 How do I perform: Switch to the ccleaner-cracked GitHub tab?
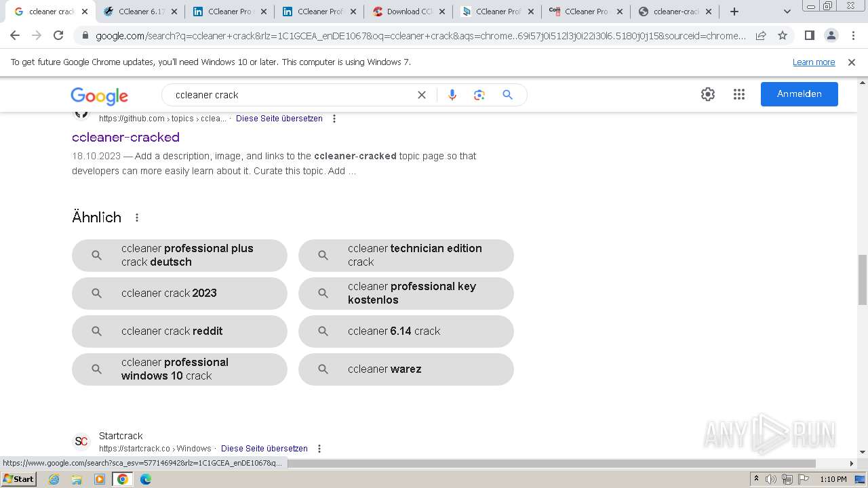[x=675, y=12]
